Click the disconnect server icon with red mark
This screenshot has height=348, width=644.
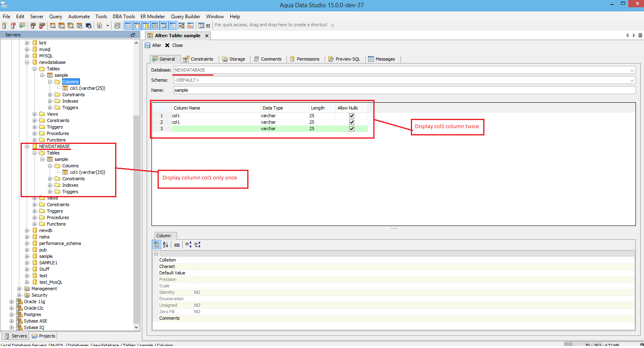[x=42, y=25]
